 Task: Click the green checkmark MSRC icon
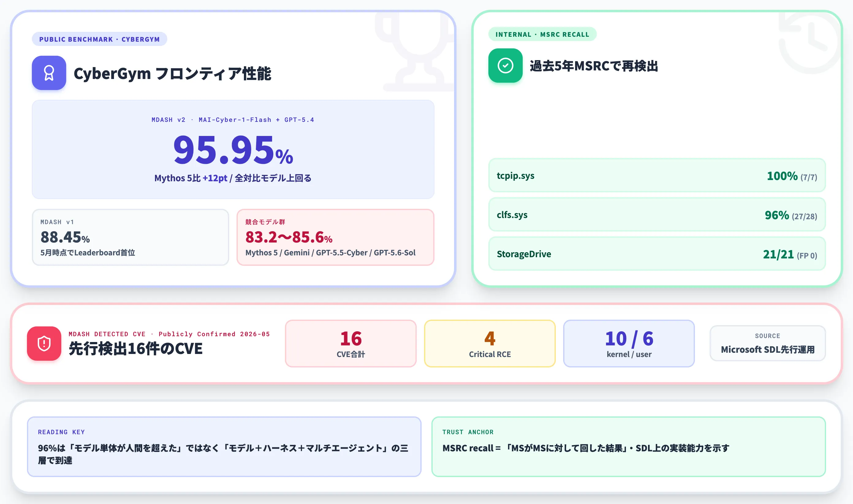click(x=505, y=66)
